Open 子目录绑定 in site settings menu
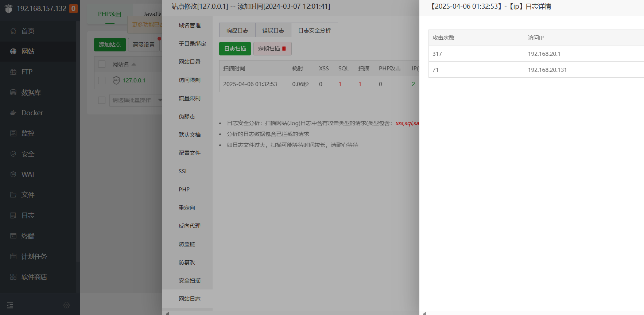 pos(192,43)
